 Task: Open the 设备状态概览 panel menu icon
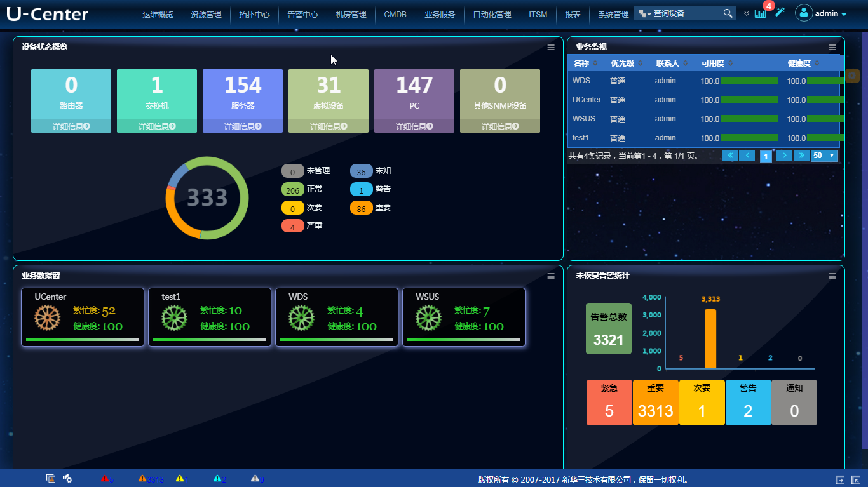(551, 47)
